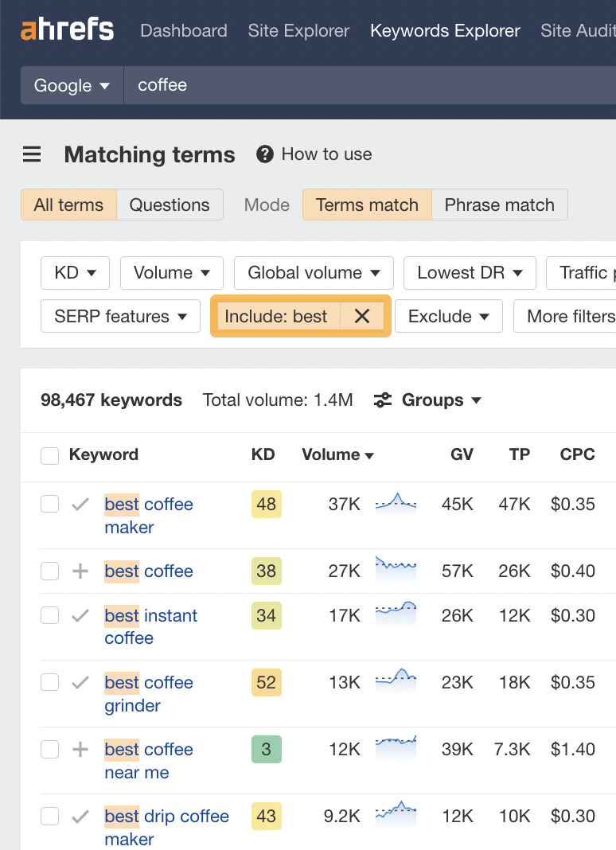
Task: Click the Ahrefs logo
Action: point(67,31)
